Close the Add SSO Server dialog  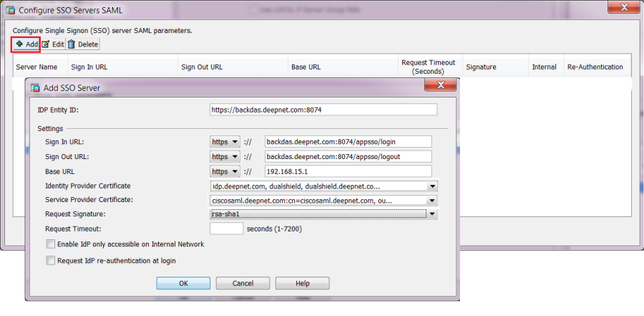pyautogui.click(x=441, y=85)
